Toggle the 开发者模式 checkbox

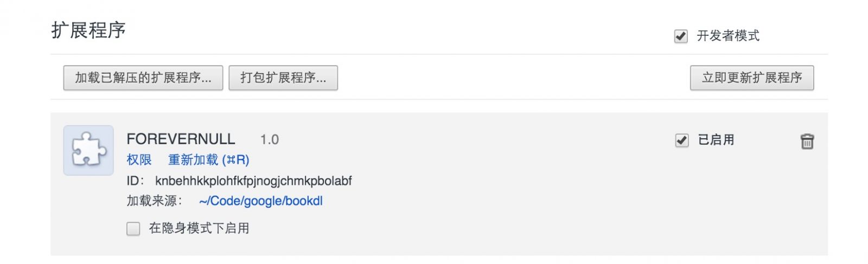pos(680,36)
